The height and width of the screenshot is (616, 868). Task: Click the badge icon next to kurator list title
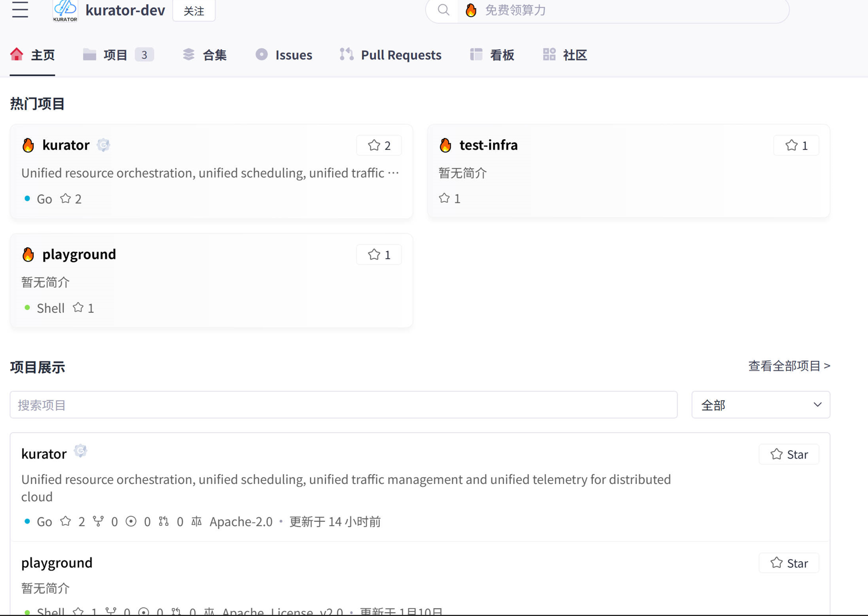tap(80, 451)
